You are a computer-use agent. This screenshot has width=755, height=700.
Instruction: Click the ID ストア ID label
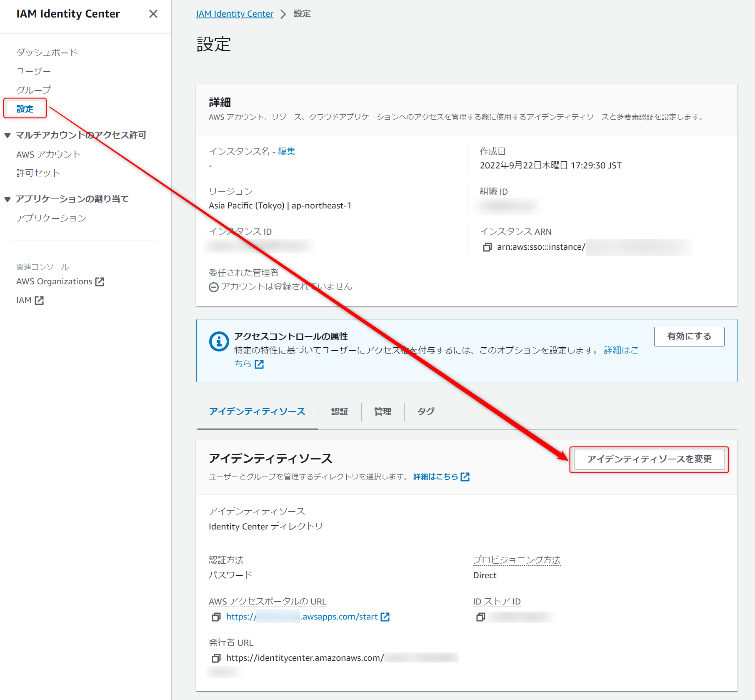click(x=497, y=602)
